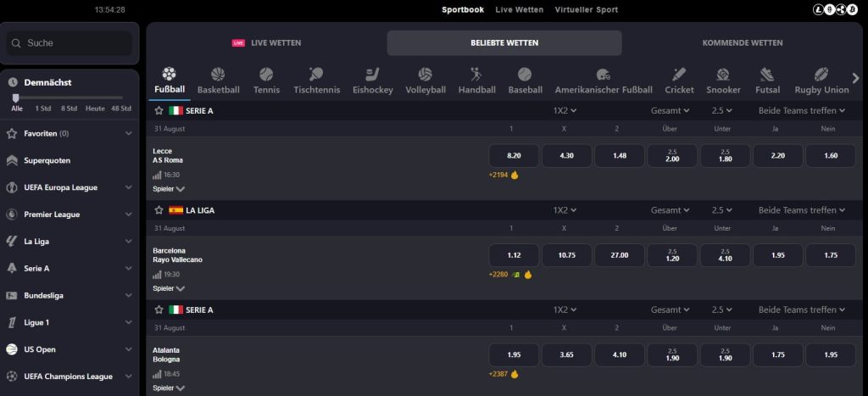Open stats icon for Barcelona vs Rayo Vallecano
Image resolution: width=868 pixels, height=396 pixels.
[x=157, y=275]
